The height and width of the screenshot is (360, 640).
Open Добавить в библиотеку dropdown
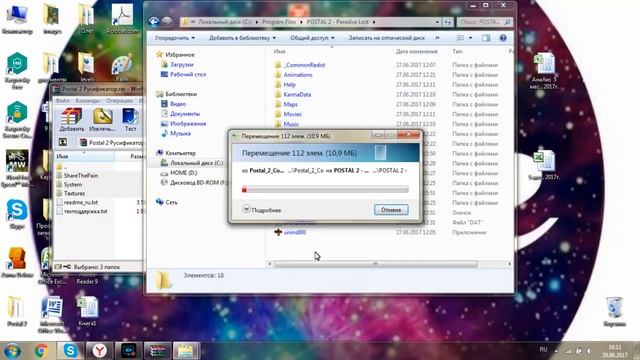(x=242, y=38)
